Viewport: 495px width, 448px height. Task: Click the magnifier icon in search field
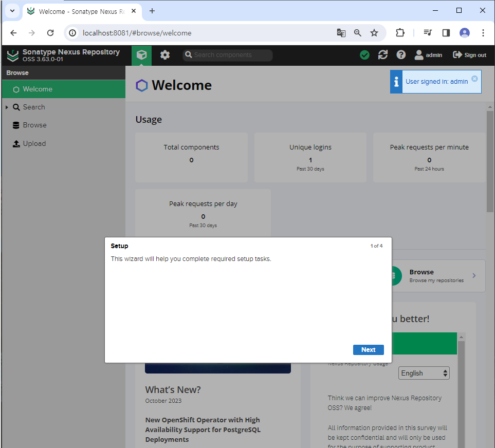coord(189,55)
